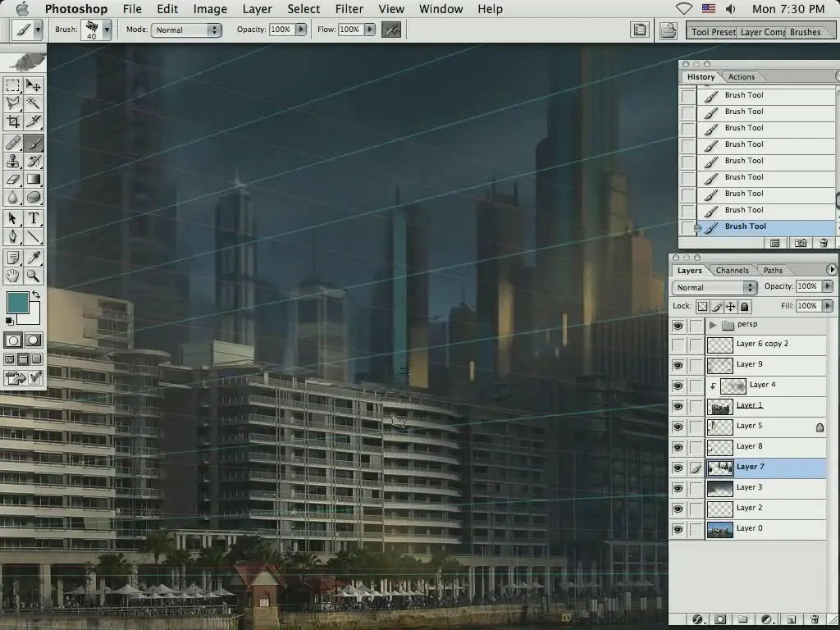Switch to the Actions tab
Image resolution: width=840 pixels, height=630 pixels.
click(742, 77)
